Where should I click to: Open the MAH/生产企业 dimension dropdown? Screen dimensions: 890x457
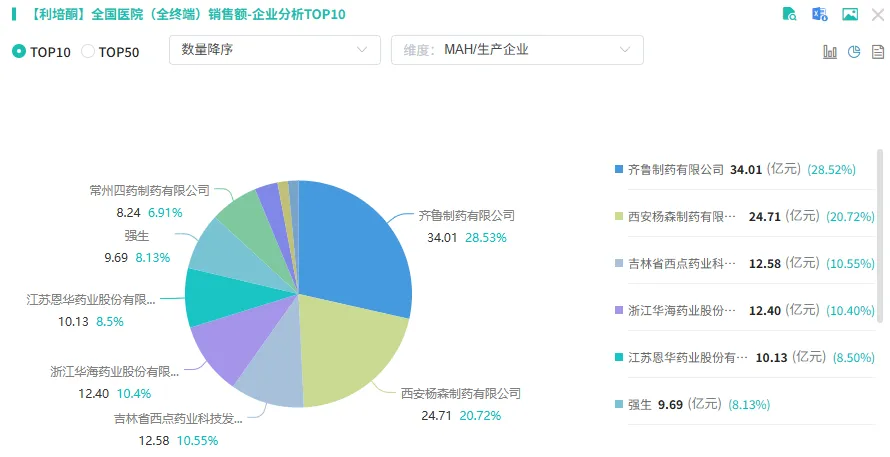pyautogui.click(x=517, y=50)
